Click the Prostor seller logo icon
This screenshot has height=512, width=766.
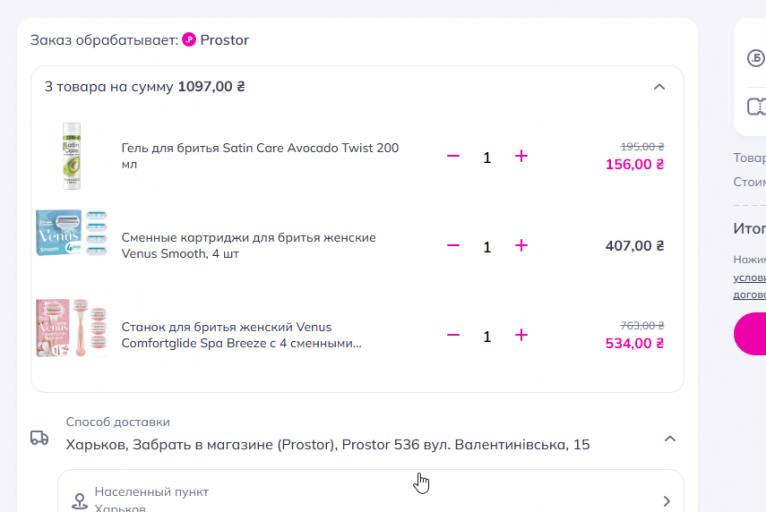[189, 41]
